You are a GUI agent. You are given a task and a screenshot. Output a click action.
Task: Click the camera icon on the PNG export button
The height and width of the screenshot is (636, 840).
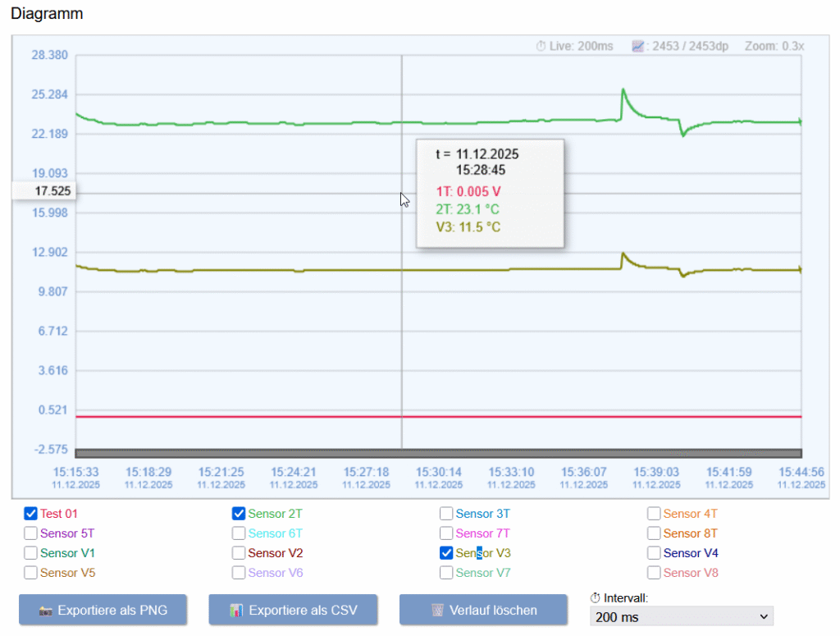coord(46,611)
